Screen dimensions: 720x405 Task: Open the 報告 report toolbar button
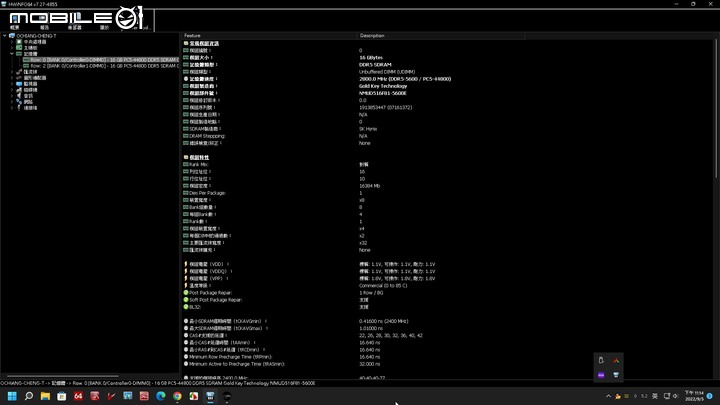[x=45, y=22]
